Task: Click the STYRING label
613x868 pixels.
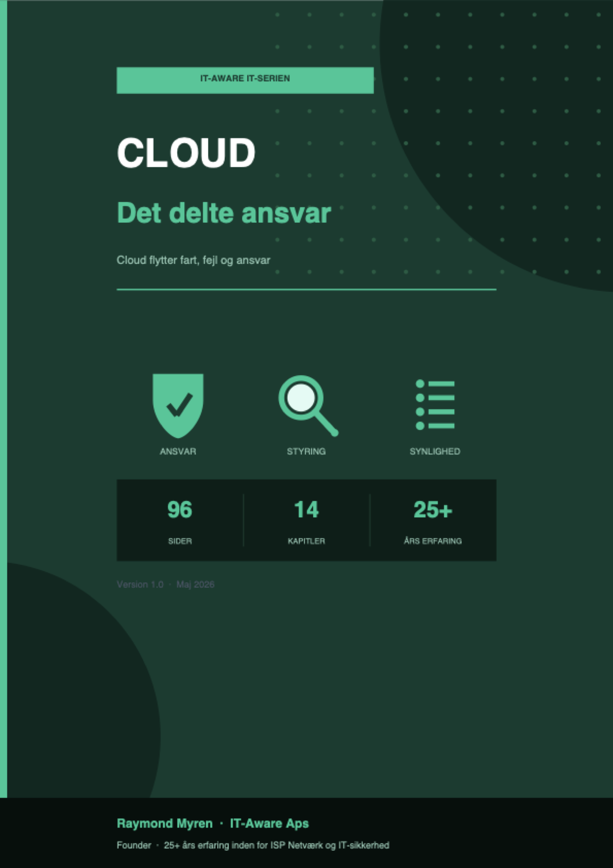Action: [x=306, y=451]
